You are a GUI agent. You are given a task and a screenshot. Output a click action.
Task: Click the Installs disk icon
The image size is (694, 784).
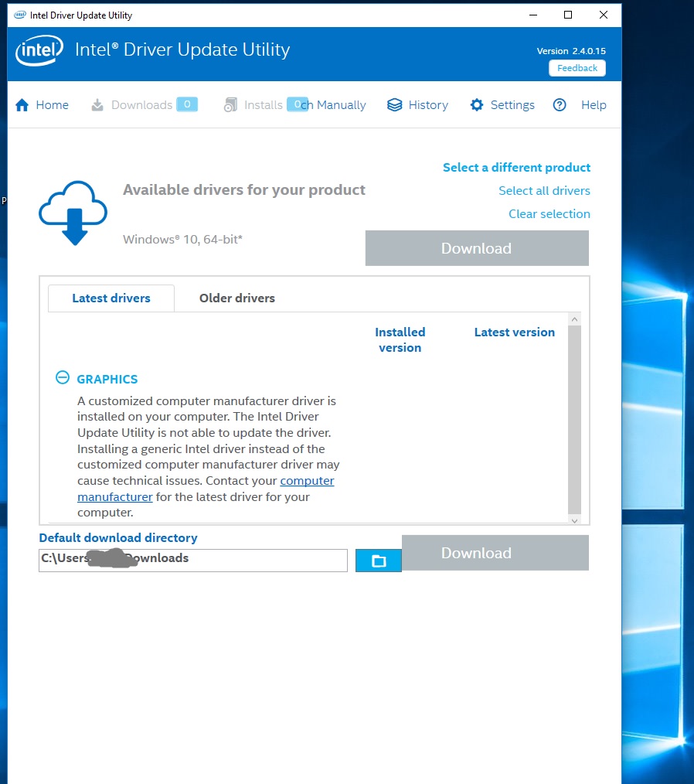[x=230, y=105]
